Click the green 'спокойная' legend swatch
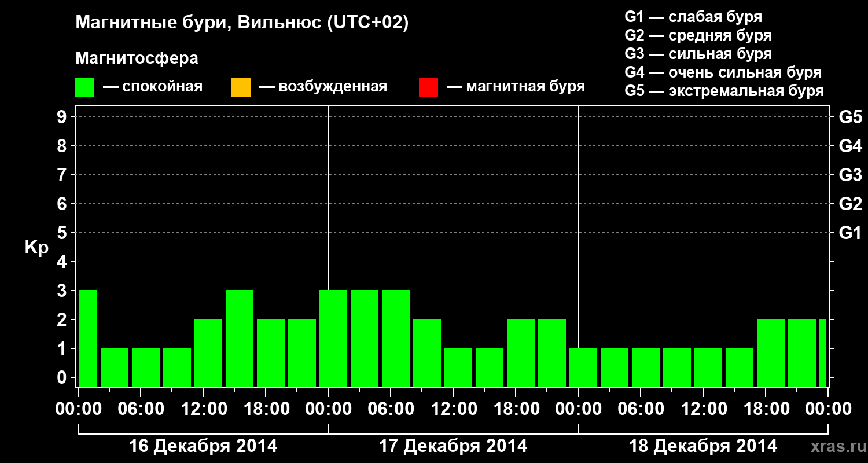Viewport: 868px width, 463px height. [85, 87]
